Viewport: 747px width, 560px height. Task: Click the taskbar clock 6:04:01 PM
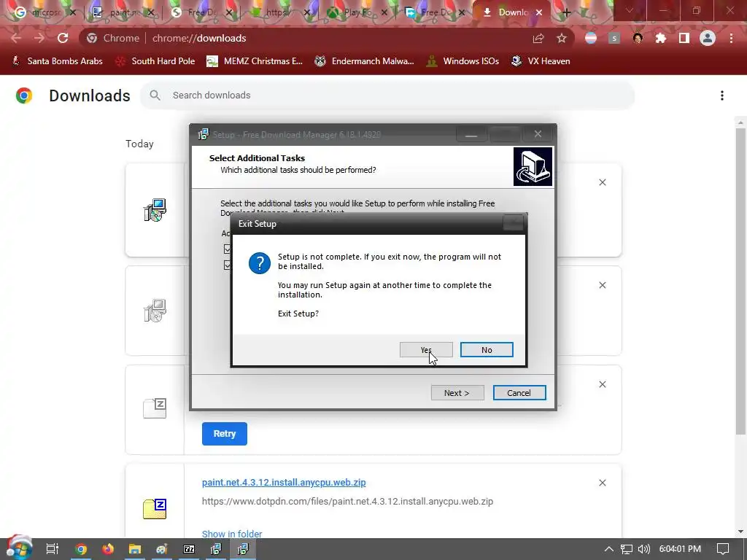pos(680,549)
